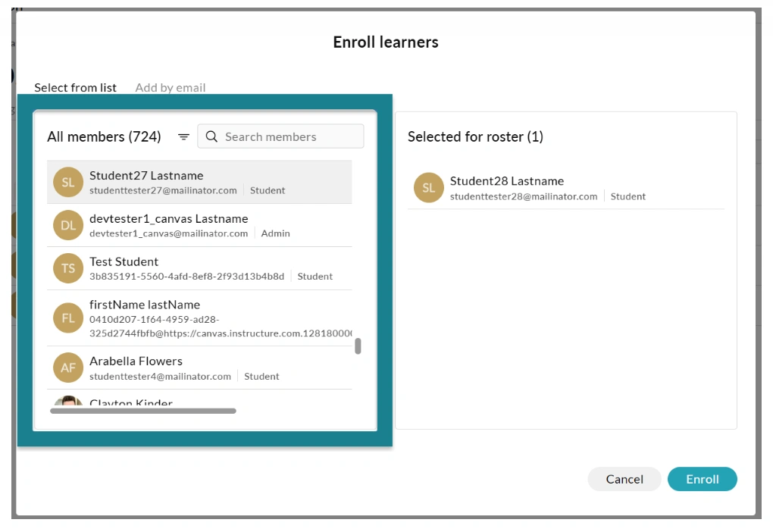773x532 pixels.
Task: Click SL avatar of Student28 in roster
Action: point(428,187)
